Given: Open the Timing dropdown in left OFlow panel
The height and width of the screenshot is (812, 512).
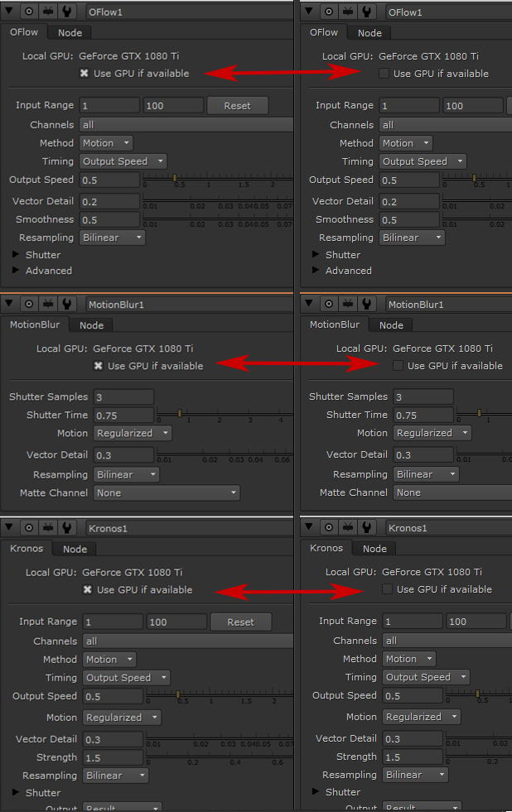Looking at the screenshot, I should pyautogui.click(x=123, y=161).
